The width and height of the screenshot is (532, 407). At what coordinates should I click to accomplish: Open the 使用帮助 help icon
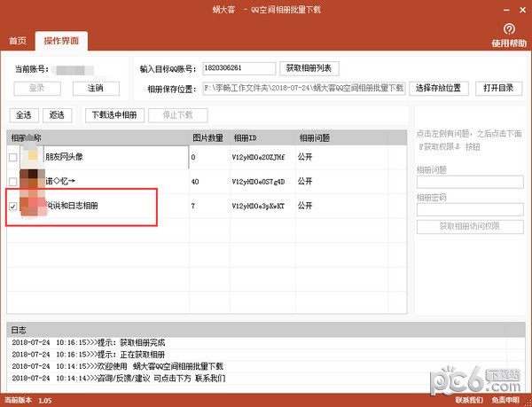click(x=509, y=29)
